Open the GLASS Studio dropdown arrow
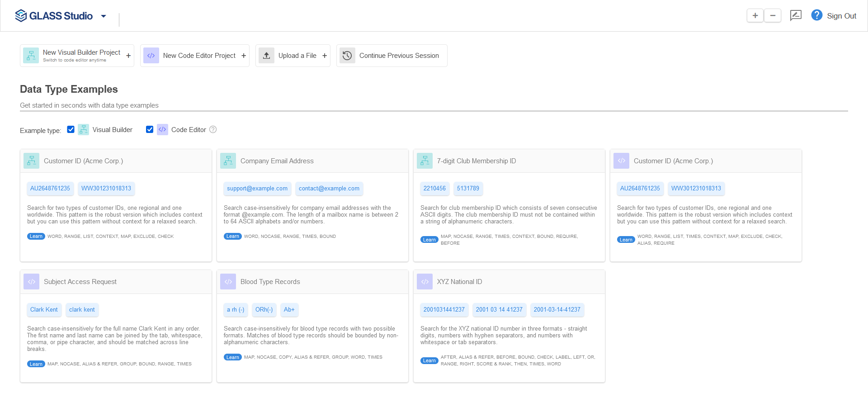This screenshot has width=868, height=393. 104,16
